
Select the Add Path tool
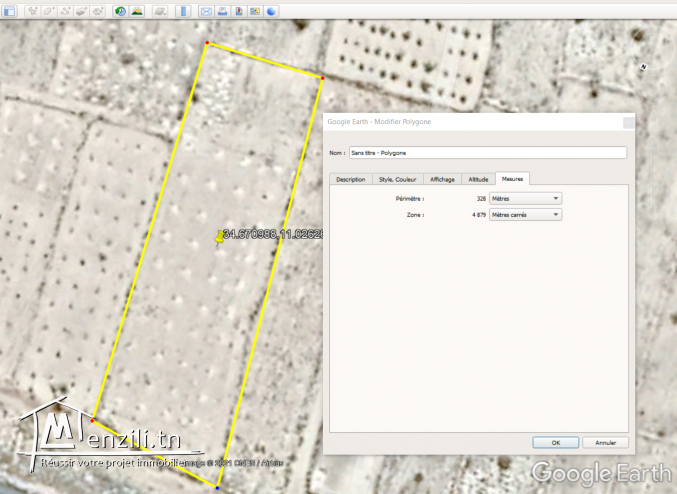[x=66, y=12]
